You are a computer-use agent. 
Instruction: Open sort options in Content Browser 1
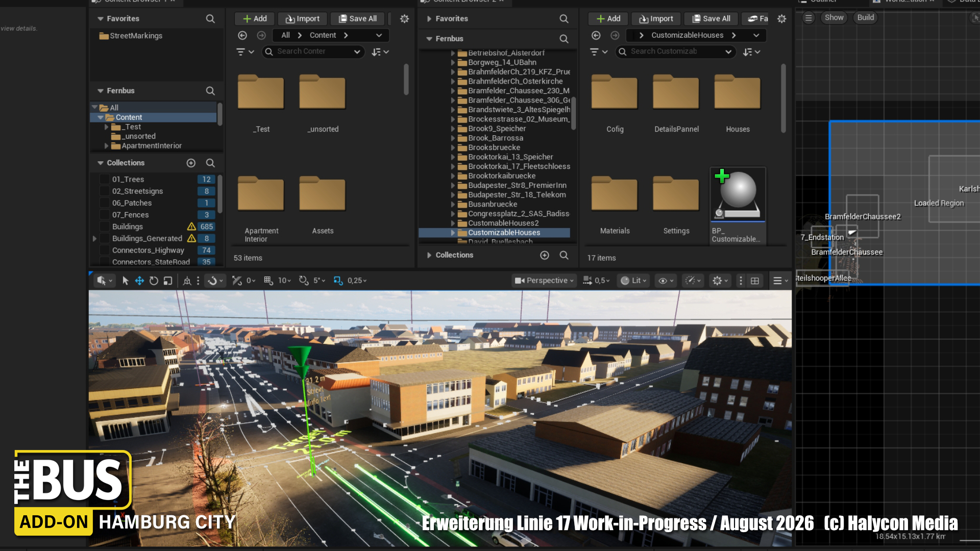(x=380, y=52)
